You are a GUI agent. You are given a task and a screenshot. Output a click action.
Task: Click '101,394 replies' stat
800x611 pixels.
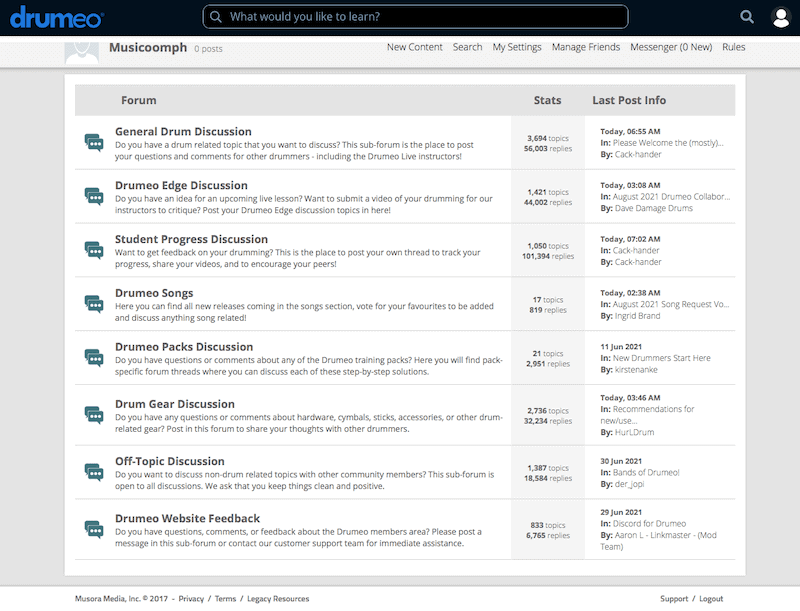(x=547, y=256)
